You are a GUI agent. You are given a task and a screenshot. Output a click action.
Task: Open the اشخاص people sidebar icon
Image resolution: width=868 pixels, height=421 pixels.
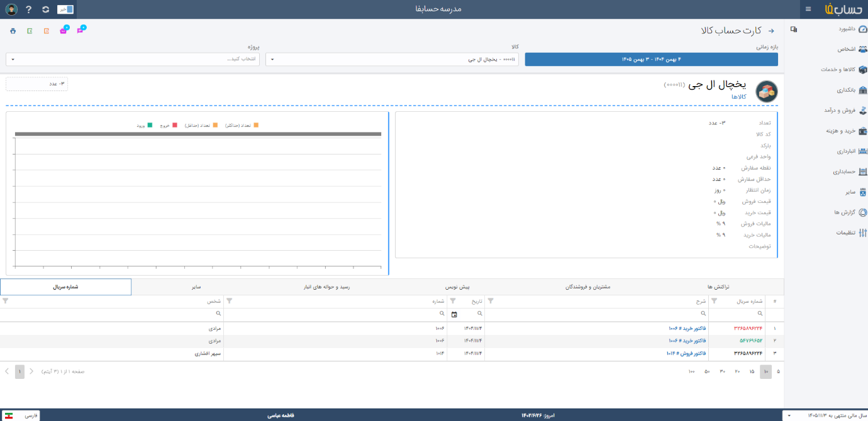(x=862, y=49)
